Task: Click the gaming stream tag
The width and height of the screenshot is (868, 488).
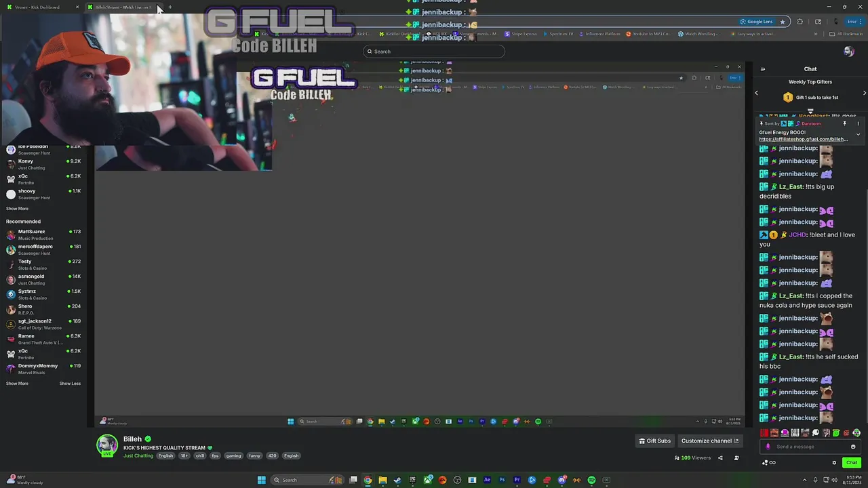Action: tap(233, 455)
